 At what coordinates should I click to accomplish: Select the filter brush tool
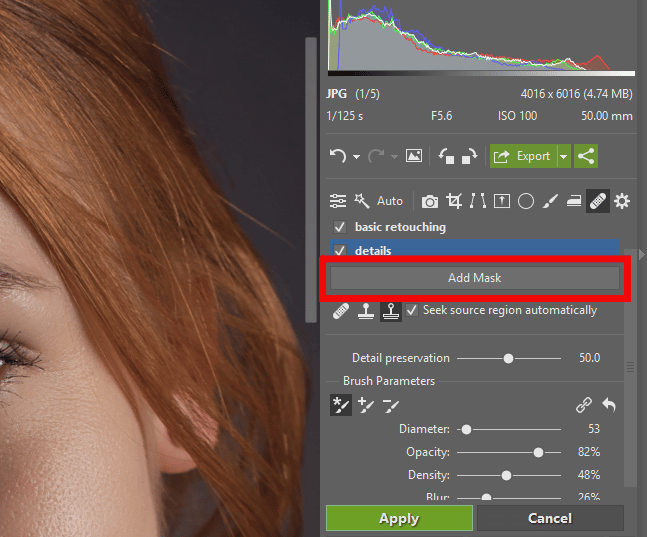click(550, 201)
